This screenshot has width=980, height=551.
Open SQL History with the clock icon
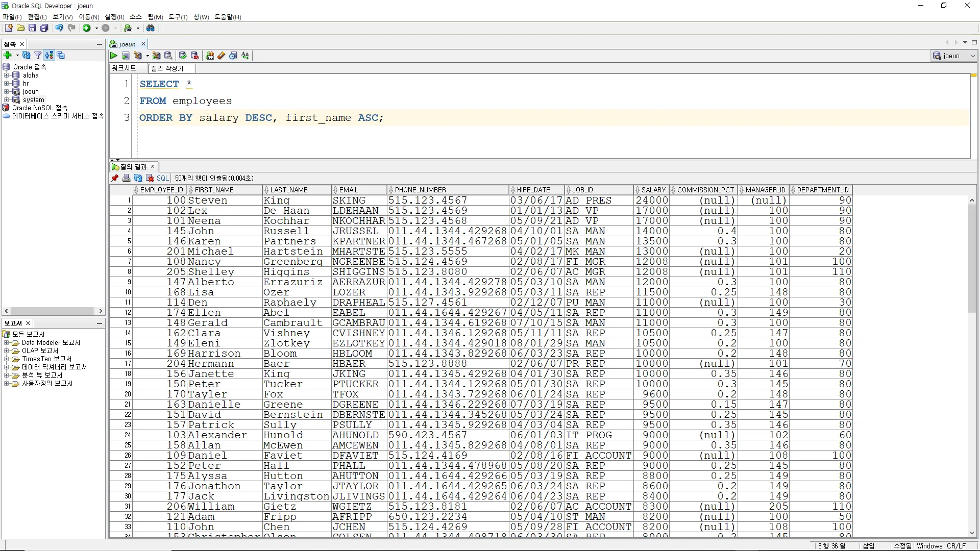click(x=233, y=56)
